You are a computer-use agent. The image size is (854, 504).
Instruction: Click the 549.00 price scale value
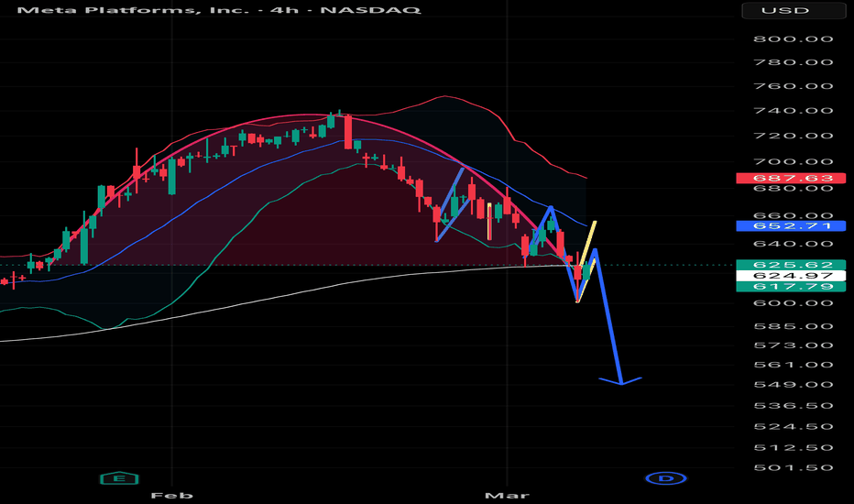(x=793, y=385)
